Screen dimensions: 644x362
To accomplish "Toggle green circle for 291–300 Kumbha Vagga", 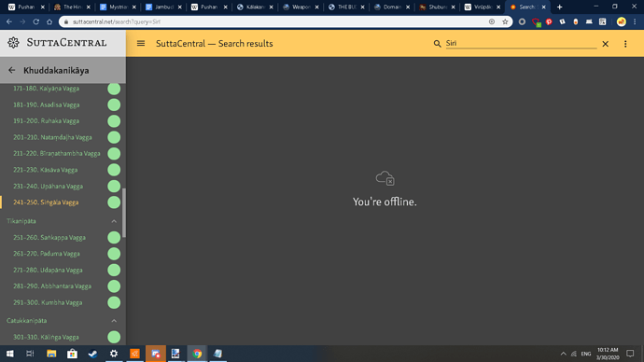I will pos(114,302).
